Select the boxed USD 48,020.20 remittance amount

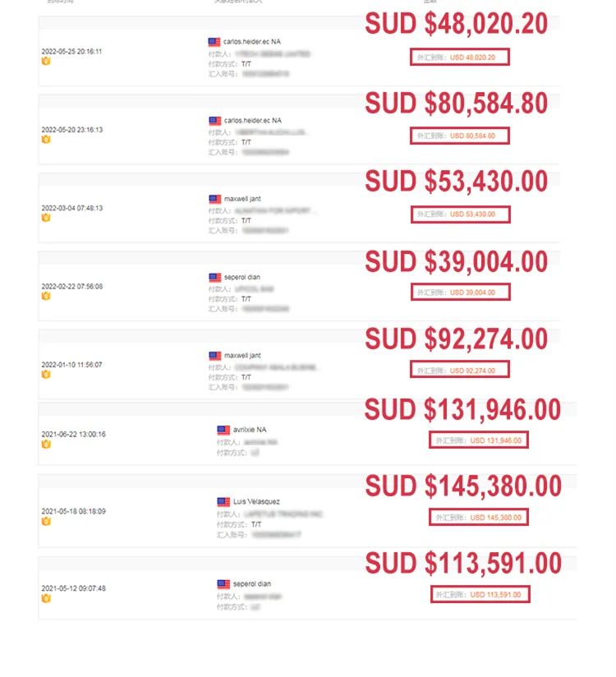[x=460, y=57]
